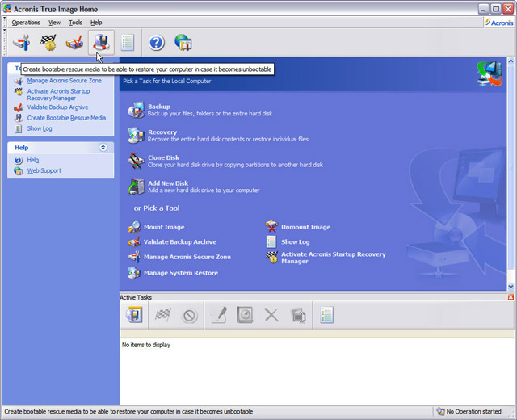
Task: Click Web Support globe toolbar icon
Action: click(x=183, y=43)
